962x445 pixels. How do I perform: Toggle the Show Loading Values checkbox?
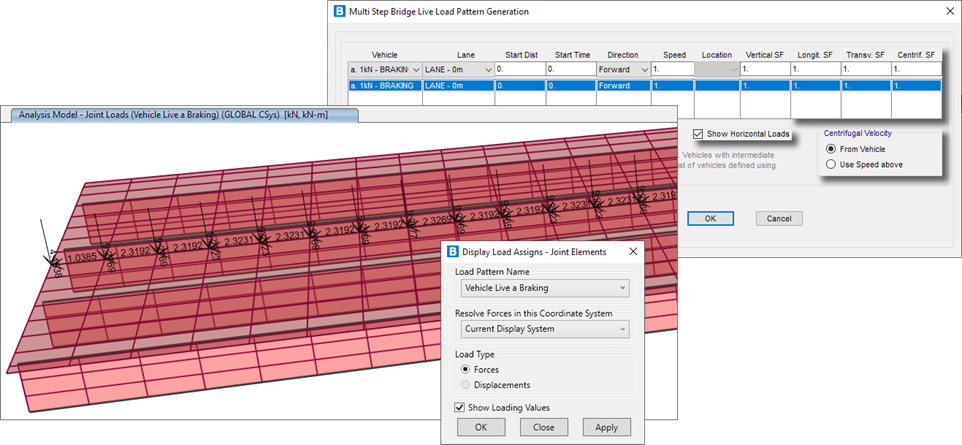click(460, 407)
